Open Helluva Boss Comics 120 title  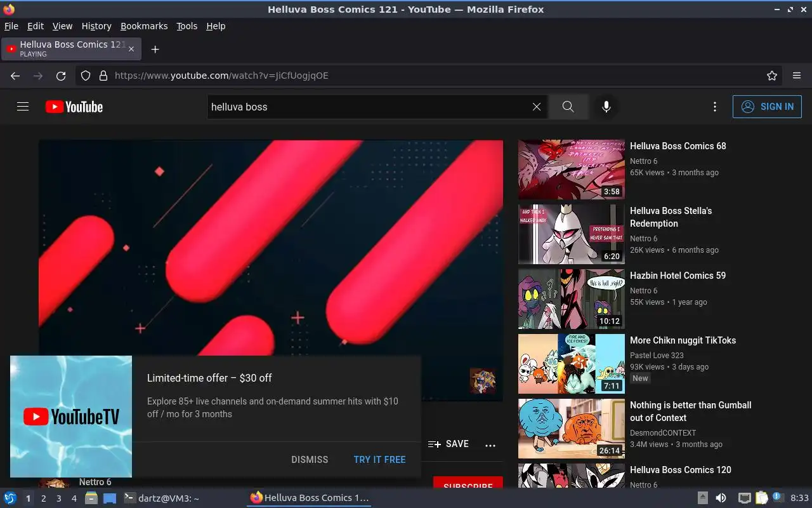(x=681, y=470)
